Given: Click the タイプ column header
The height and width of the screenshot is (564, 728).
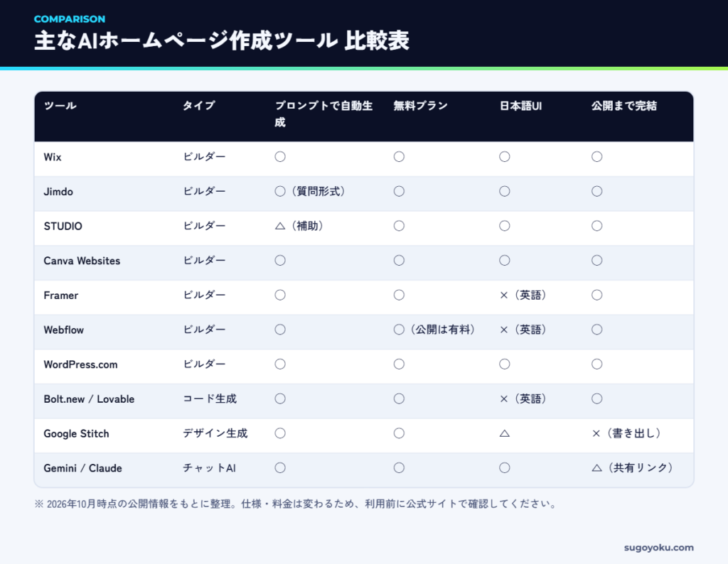Looking at the screenshot, I should [x=199, y=106].
